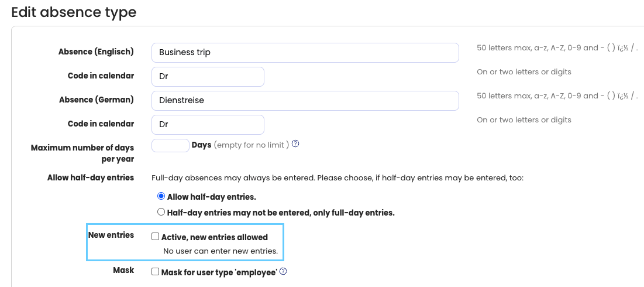Focus the Business trip name field
Viewport: 644px width, 287px height.
[305, 52]
